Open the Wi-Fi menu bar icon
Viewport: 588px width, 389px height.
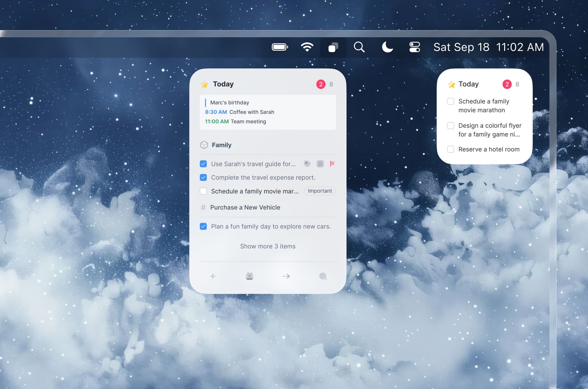(x=307, y=47)
